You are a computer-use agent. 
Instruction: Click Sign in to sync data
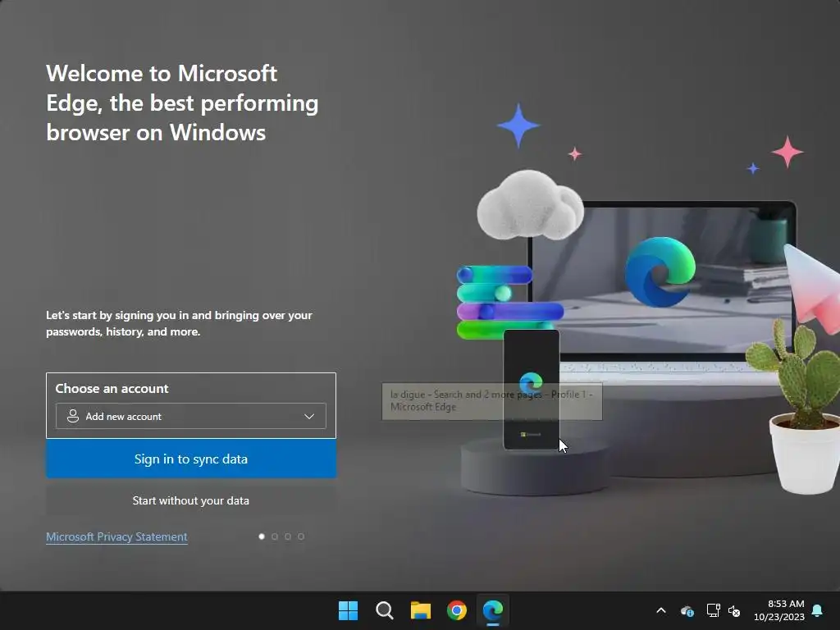pyautogui.click(x=191, y=459)
